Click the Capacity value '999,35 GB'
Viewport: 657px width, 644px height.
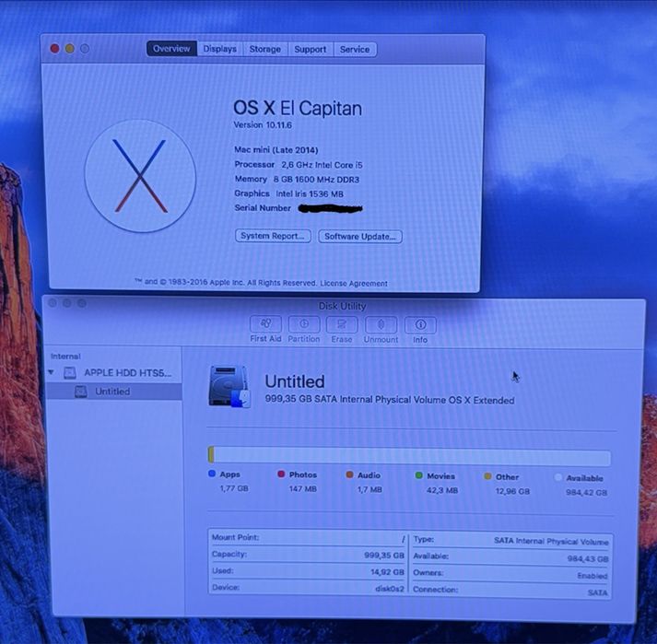pos(384,556)
